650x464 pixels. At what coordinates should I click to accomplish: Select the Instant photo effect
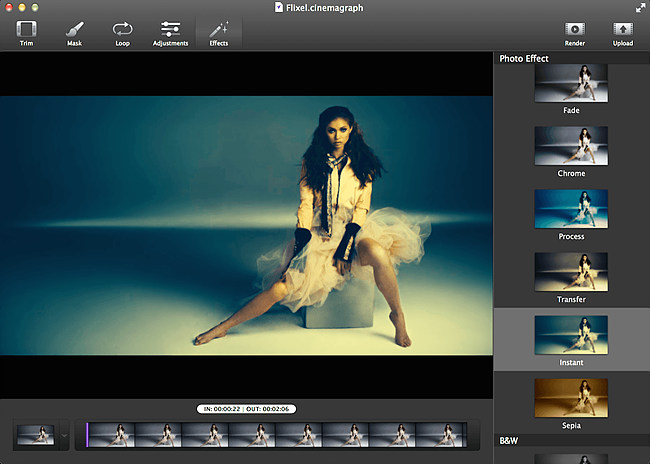pos(572,339)
